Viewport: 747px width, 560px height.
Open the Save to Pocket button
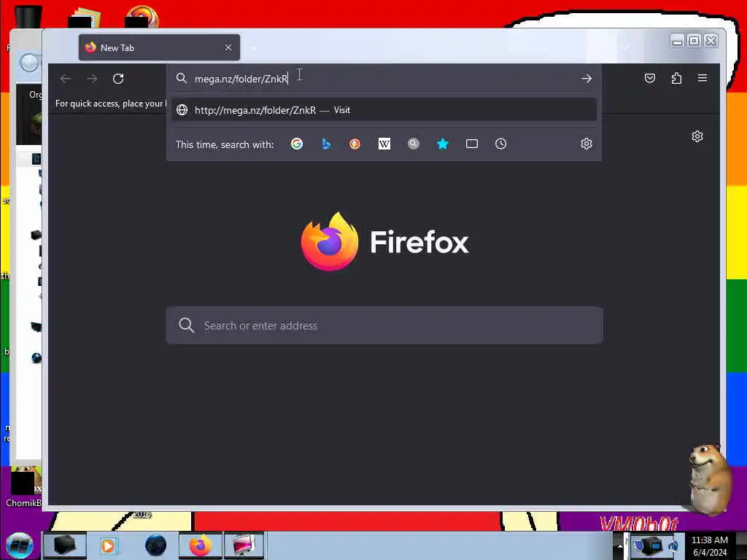pos(650,78)
